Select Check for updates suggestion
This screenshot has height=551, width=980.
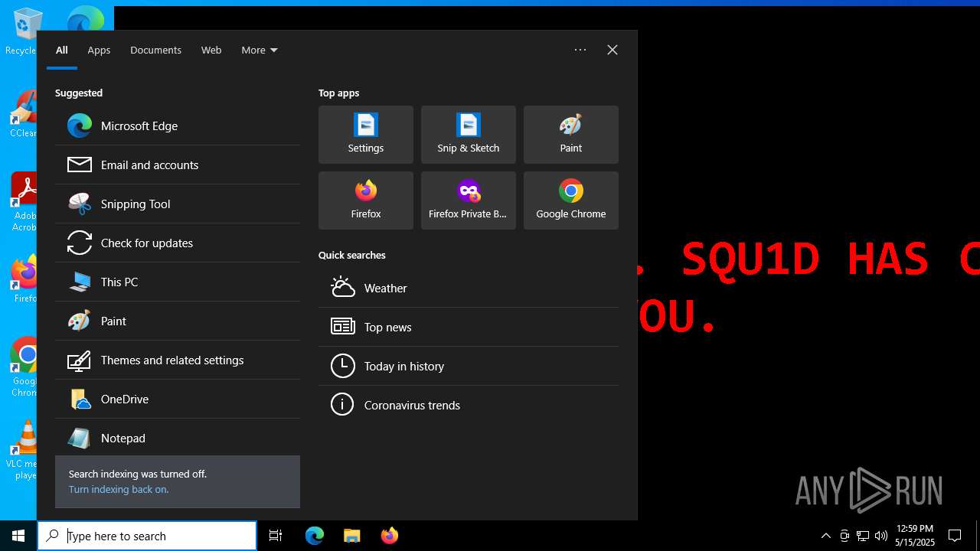tap(178, 243)
